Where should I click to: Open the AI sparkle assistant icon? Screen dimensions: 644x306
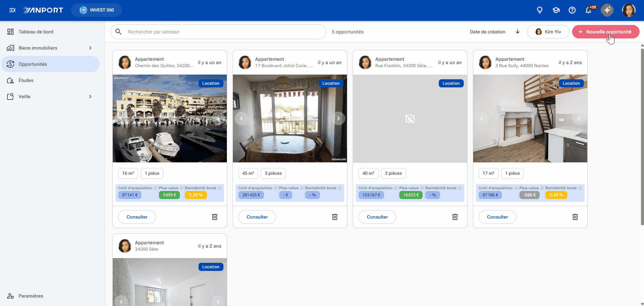coord(607,10)
